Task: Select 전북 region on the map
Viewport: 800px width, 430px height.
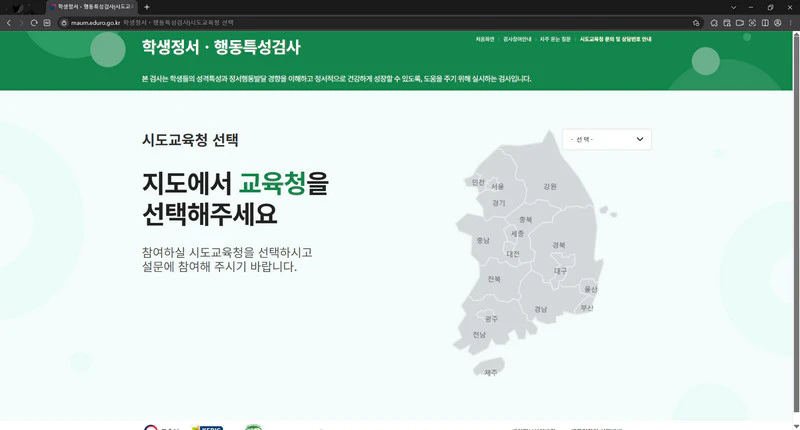Action: coord(494,279)
